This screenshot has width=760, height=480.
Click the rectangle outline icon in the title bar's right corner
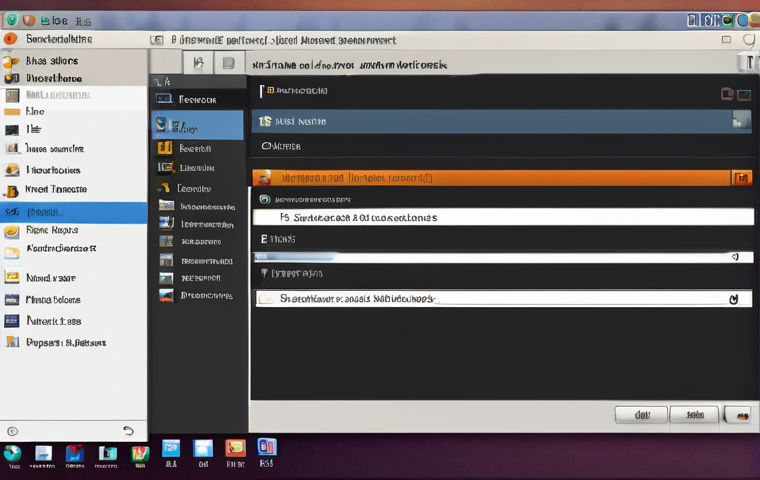pos(726,40)
